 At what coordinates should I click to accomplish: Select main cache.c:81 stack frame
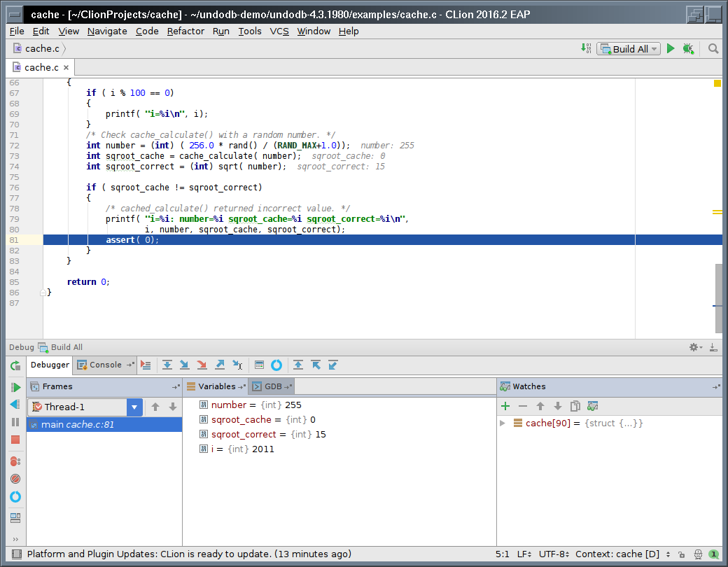point(104,424)
